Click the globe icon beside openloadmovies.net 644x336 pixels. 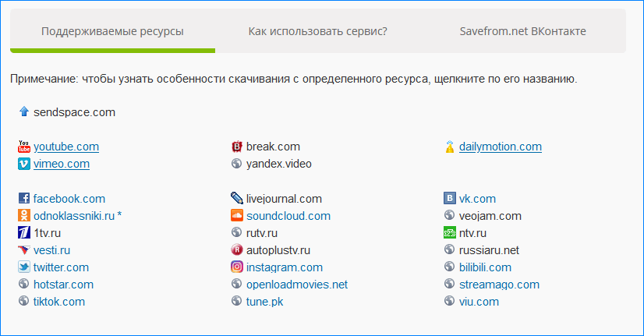coord(236,284)
